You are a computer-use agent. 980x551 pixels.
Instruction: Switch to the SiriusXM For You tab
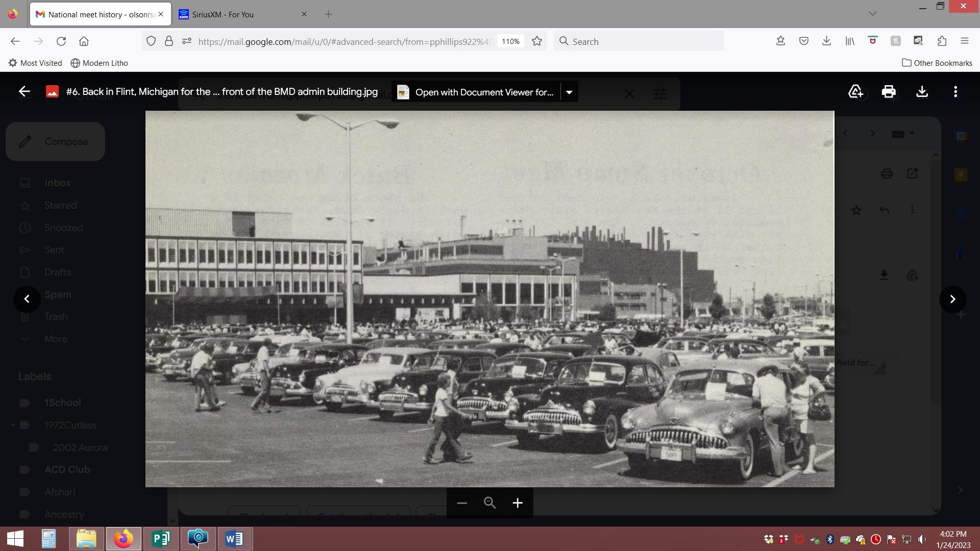(x=240, y=14)
